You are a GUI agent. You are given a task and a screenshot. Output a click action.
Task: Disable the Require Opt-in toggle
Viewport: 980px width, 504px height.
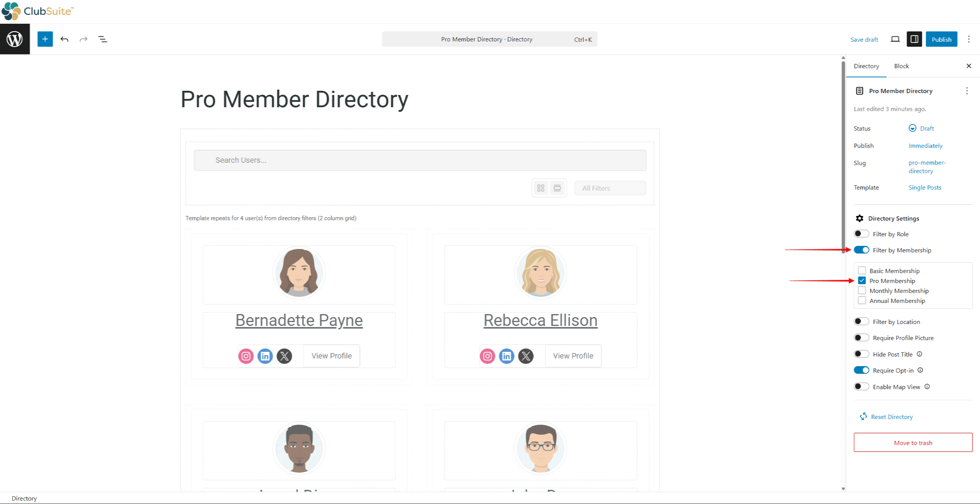(861, 370)
